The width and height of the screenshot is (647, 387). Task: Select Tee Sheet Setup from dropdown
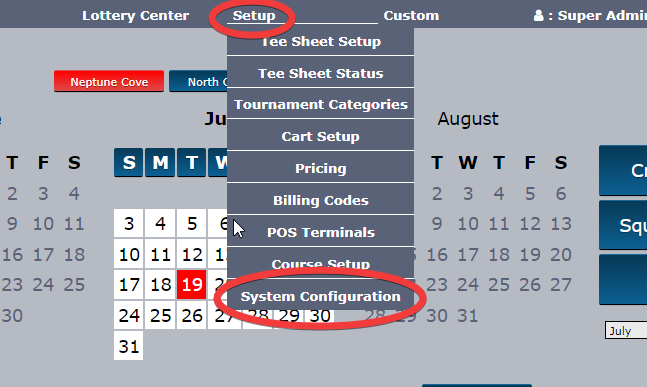coord(321,41)
